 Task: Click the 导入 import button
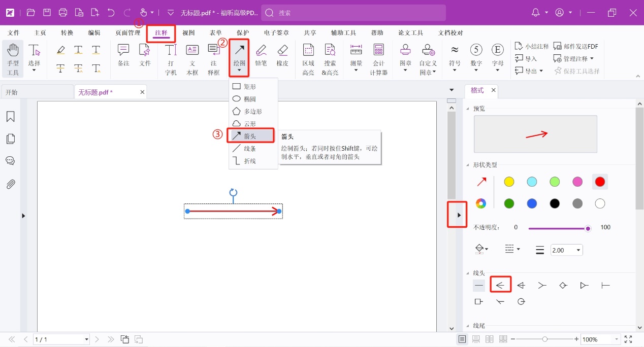tap(526, 59)
